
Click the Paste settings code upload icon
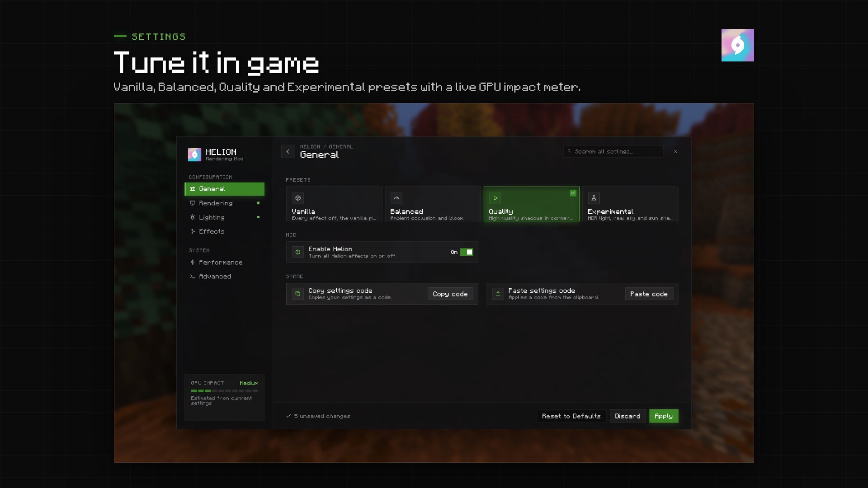pos(498,294)
